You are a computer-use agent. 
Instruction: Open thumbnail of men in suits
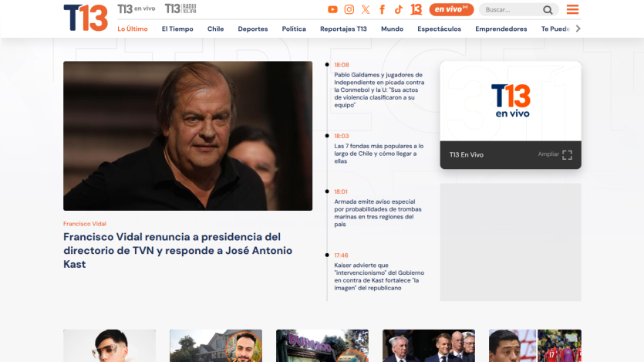click(x=428, y=346)
